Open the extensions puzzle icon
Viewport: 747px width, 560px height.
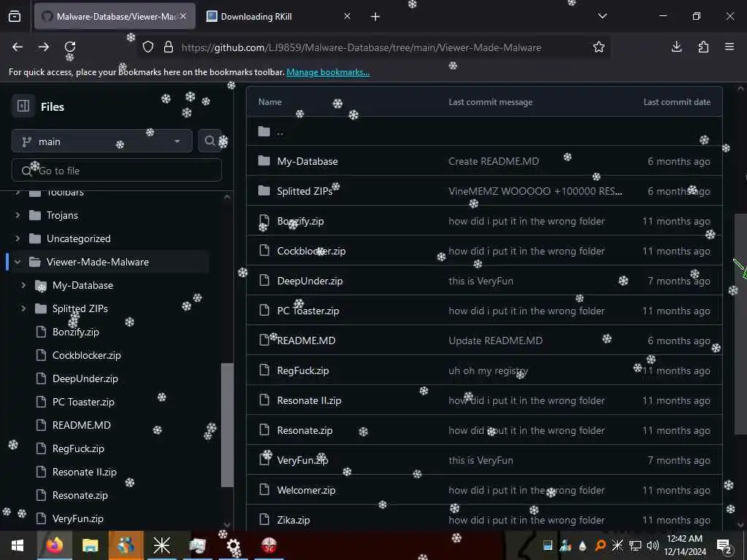click(703, 47)
